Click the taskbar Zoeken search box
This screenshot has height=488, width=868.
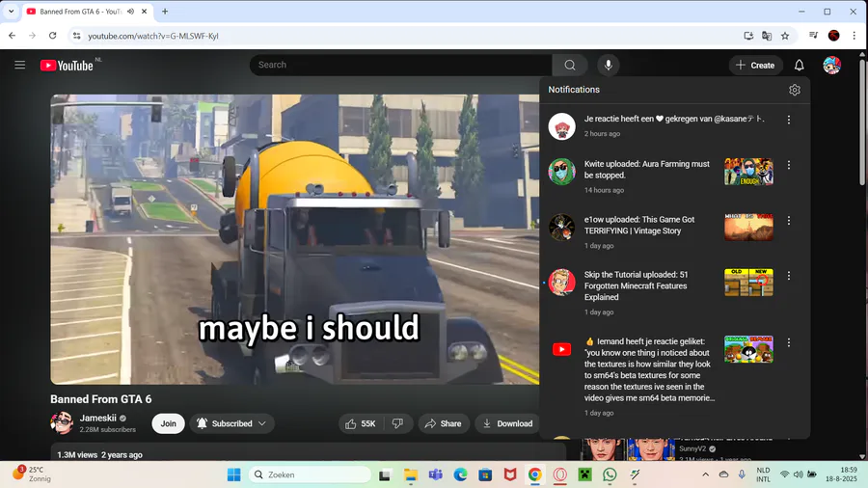(x=310, y=474)
